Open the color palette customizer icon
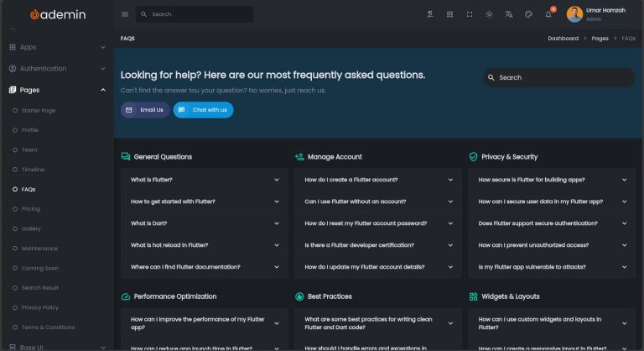The width and height of the screenshot is (644, 351). (x=528, y=14)
